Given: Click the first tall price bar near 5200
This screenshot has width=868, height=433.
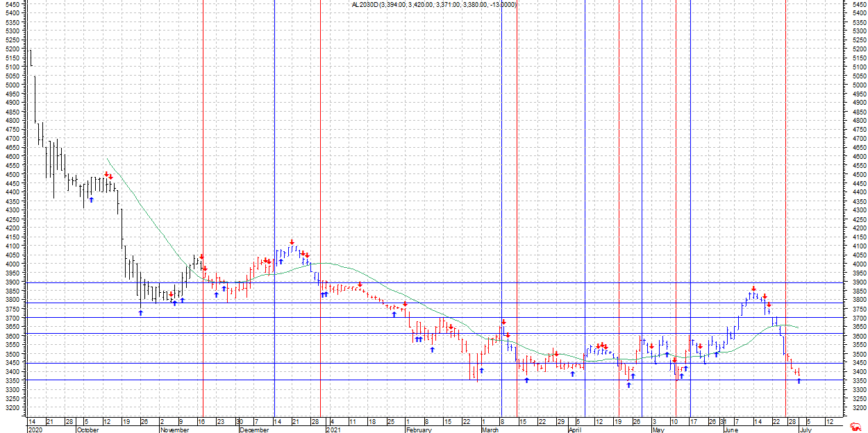Looking at the screenshot, I should (31, 58).
